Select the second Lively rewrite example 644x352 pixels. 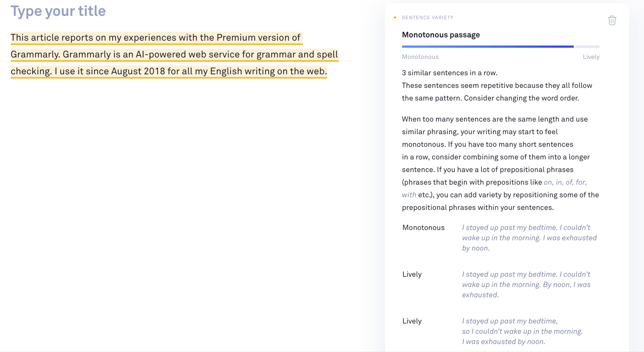click(x=522, y=331)
